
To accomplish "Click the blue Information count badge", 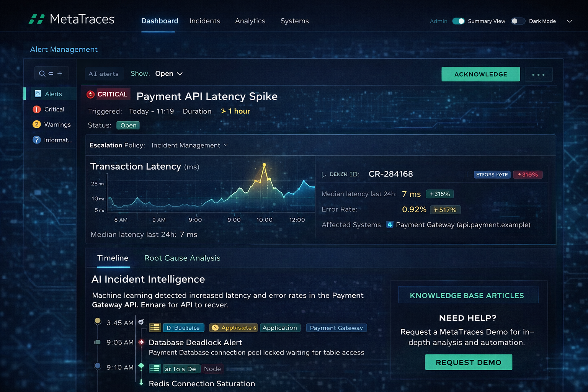I will [36, 140].
